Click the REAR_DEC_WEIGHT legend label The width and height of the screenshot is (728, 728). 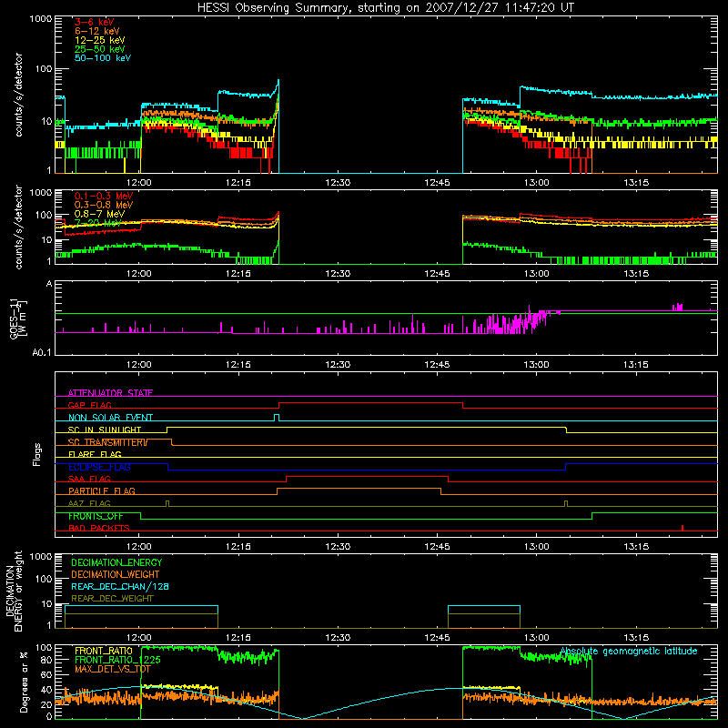112,599
